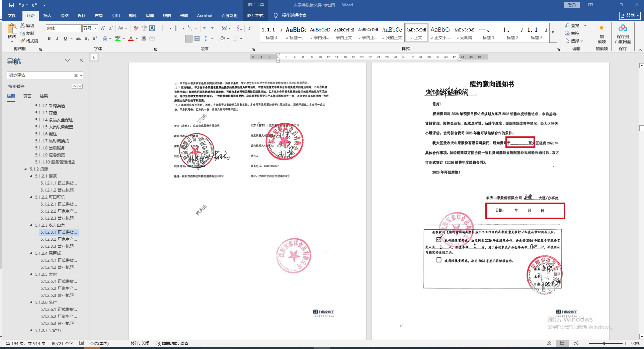Collapse the 5.1.2.3 农夫山泉 heading
This screenshot has height=349, width=644.
31,225
